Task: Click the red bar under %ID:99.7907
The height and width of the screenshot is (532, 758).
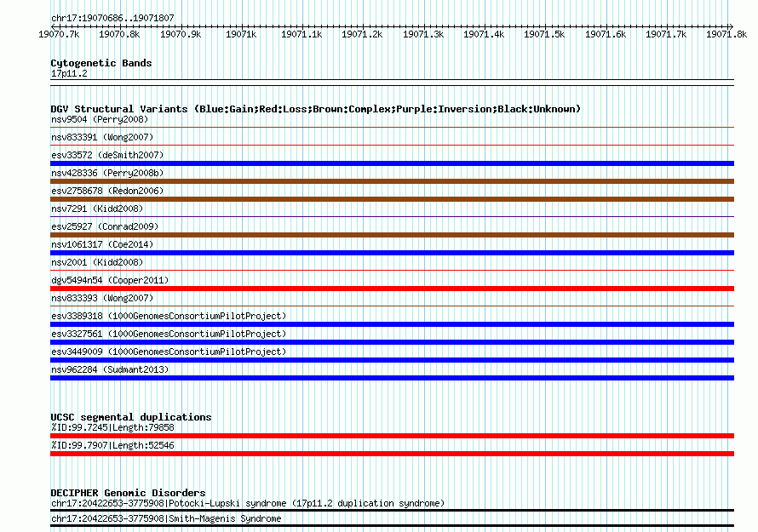Action: point(392,454)
